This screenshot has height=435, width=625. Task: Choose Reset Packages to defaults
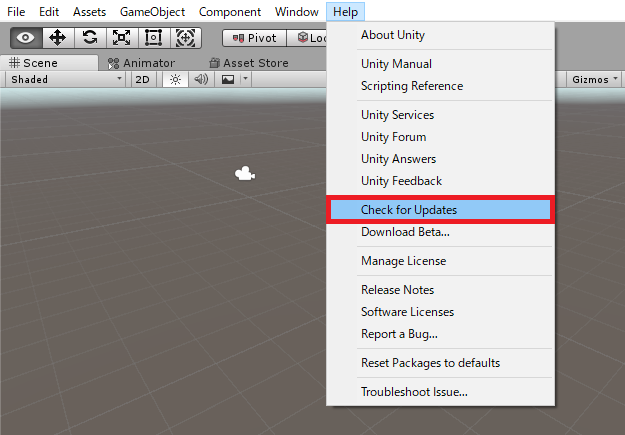[x=440, y=363]
